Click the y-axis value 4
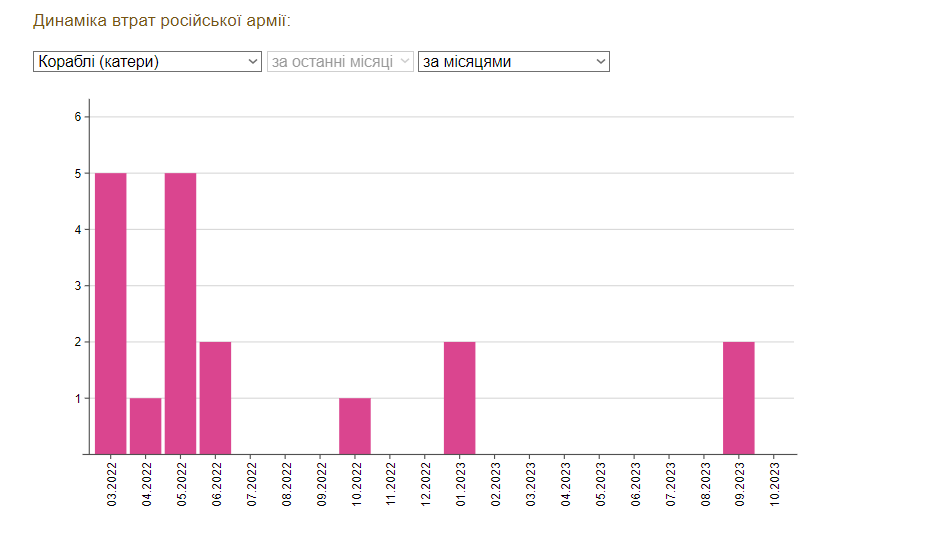Screen dimensions: 929x545 (78, 230)
